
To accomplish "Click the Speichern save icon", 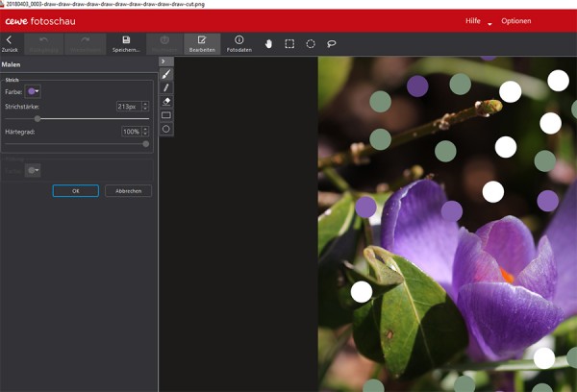I will 126,40.
